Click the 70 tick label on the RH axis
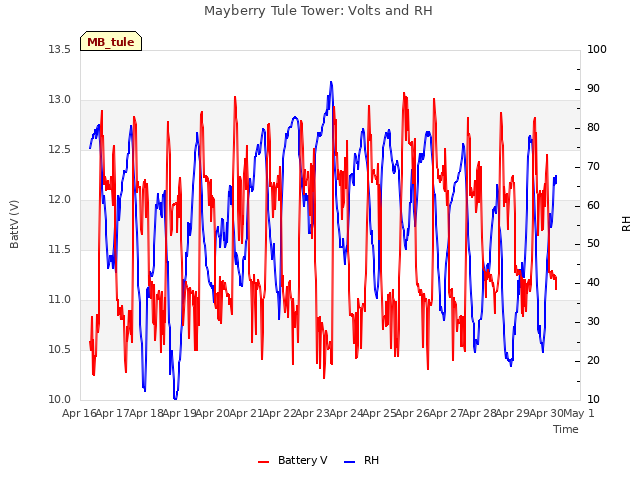The width and height of the screenshot is (640, 480). click(593, 167)
